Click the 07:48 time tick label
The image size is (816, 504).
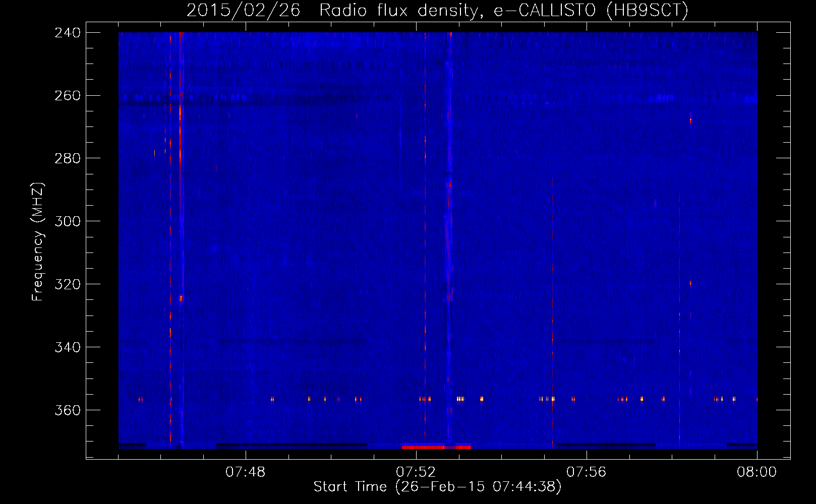coord(246,472)
